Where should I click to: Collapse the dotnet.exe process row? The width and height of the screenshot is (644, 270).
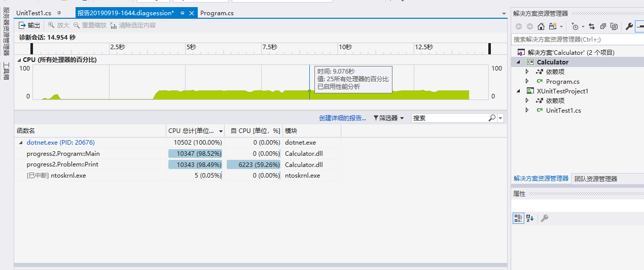pos(21,143)
